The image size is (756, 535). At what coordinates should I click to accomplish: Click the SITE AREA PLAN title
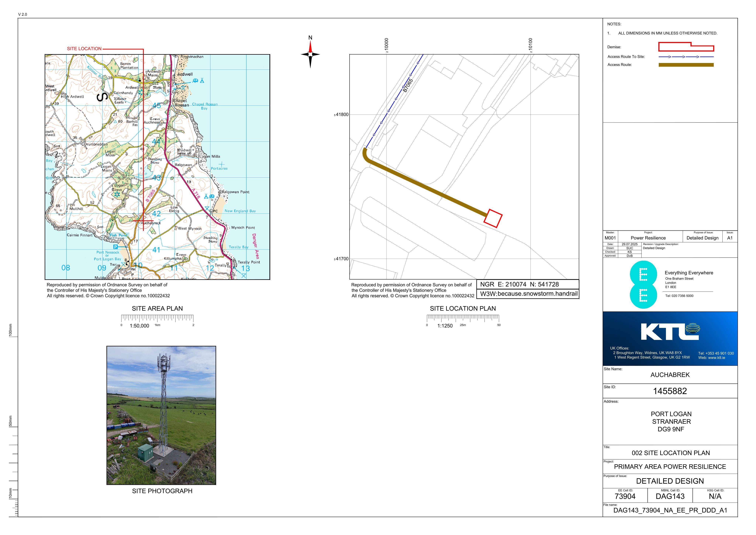point(157,309)
